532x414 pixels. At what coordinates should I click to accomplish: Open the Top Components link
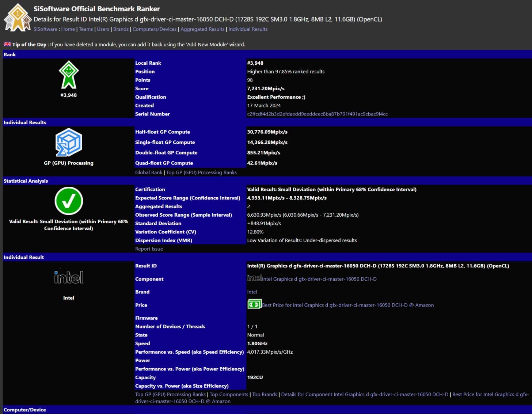(229, 394)
